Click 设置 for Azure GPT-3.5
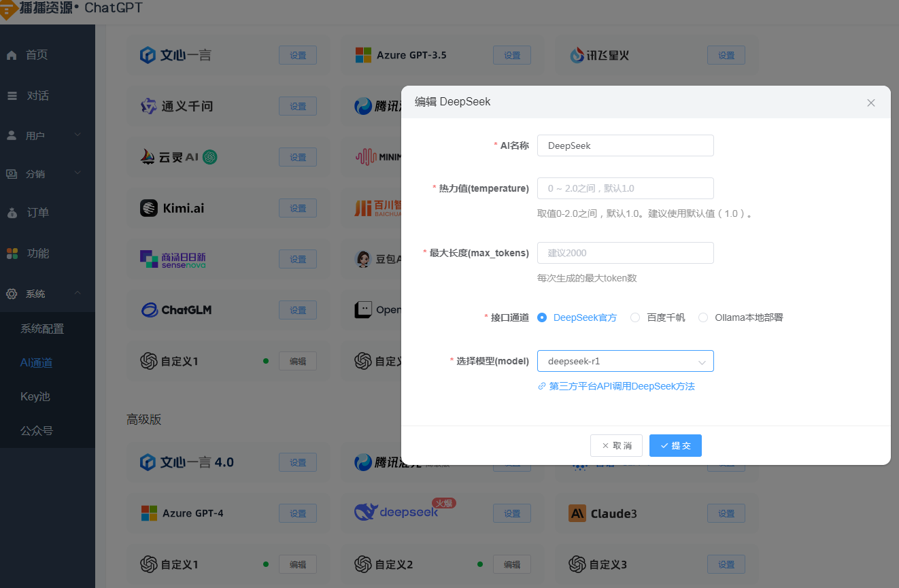The width and height of the screenshot is (899, 588). pyautogui.click(x=512, y=56)
